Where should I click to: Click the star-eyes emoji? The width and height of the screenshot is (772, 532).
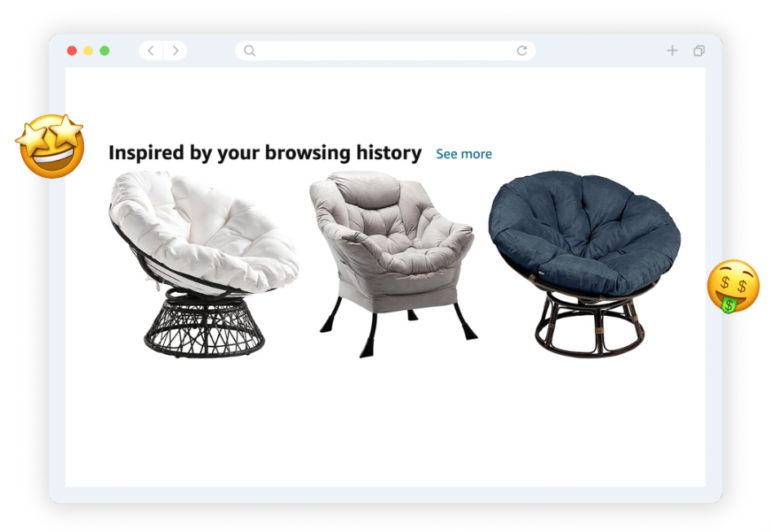pyautogui.click(x=51, y=146)
